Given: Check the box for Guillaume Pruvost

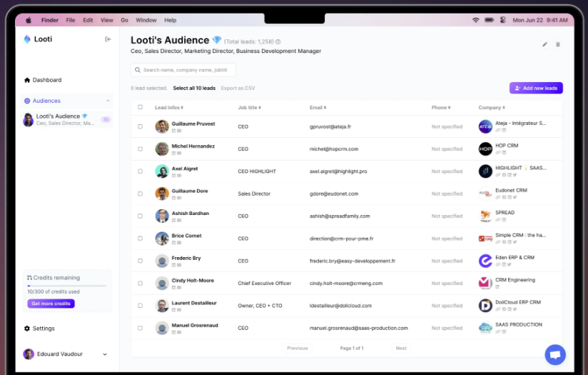Looking at the screenshot, I should [x=141, y=126].
